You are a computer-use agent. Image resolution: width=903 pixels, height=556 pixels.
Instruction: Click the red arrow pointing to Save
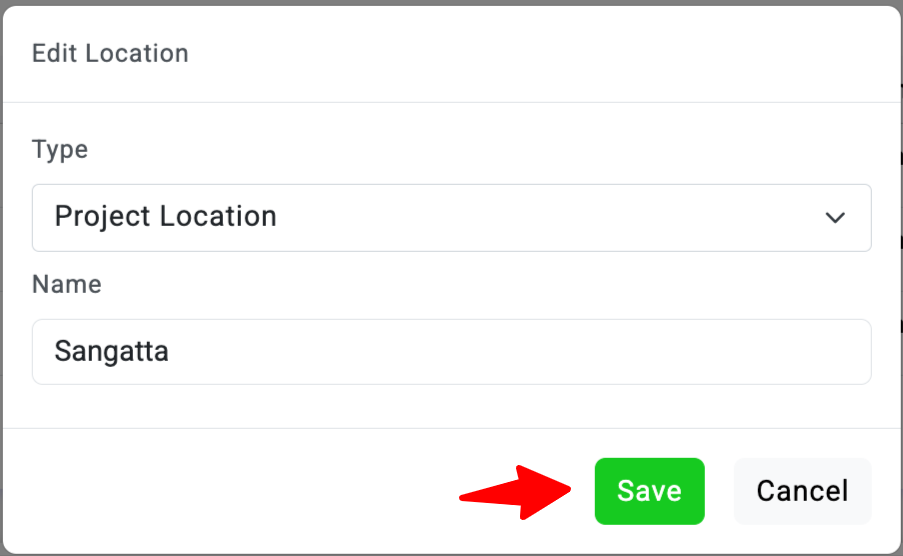tap(515, 492)
